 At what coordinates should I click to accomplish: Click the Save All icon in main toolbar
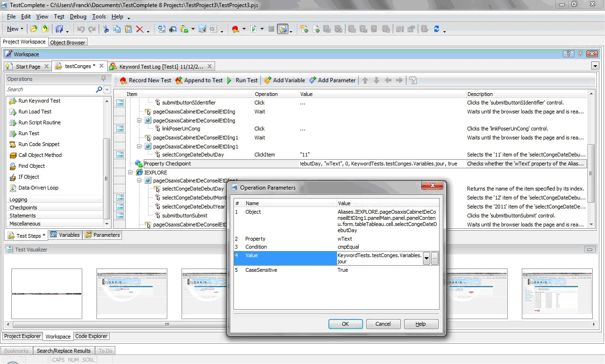[60, 29]
